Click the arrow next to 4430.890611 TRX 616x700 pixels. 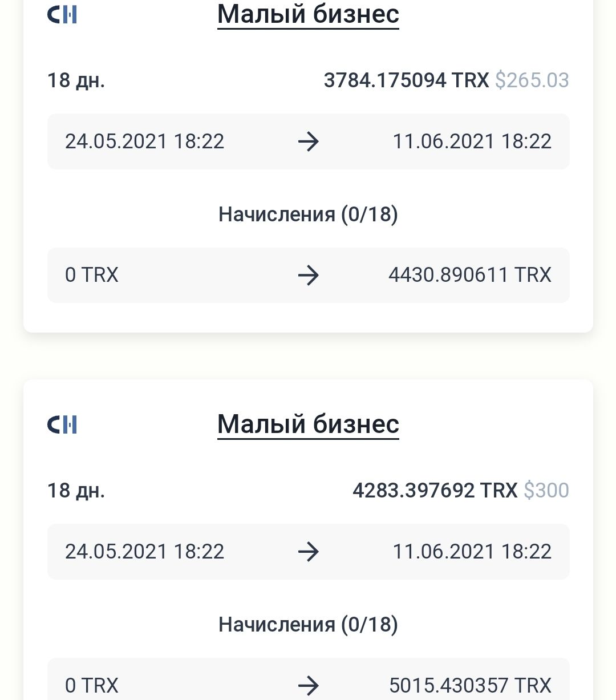click(x=309, y=276)
